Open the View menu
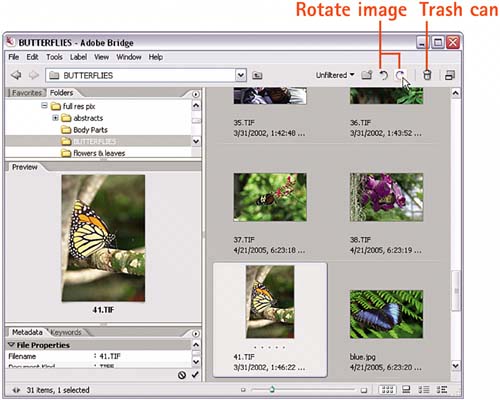The width and height of the screenshot is (500, 400). [x=101, y=57]
